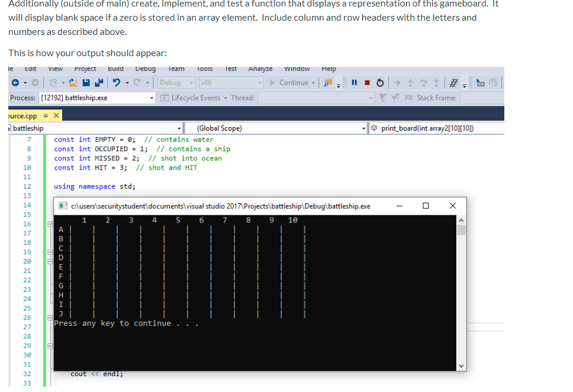The height and width of the screenshot is (392, 573).
Task: Click the console vertical scrollbar thumb
Action: click(461, 230)
